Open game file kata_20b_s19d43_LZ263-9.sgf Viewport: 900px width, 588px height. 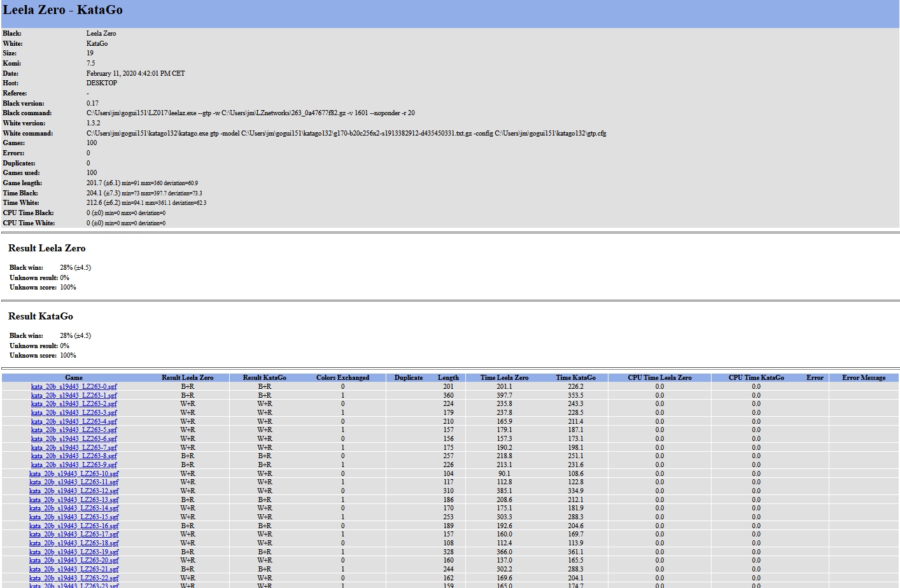[74, 465]
